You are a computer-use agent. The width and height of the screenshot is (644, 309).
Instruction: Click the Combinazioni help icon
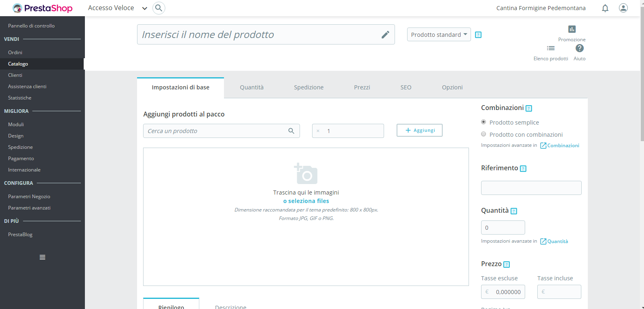click(529, 108)
